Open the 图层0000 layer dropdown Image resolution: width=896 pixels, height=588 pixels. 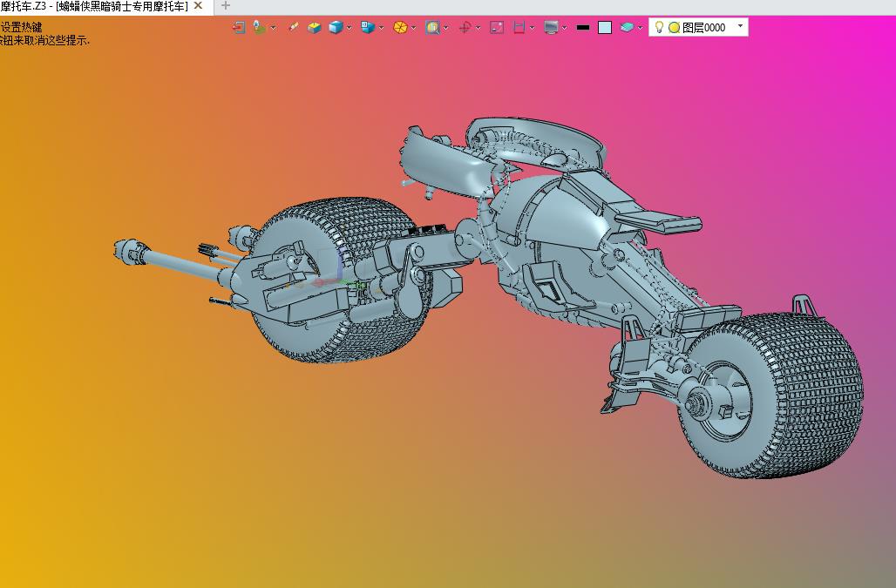pyautogui.click(x=741, y=26)
